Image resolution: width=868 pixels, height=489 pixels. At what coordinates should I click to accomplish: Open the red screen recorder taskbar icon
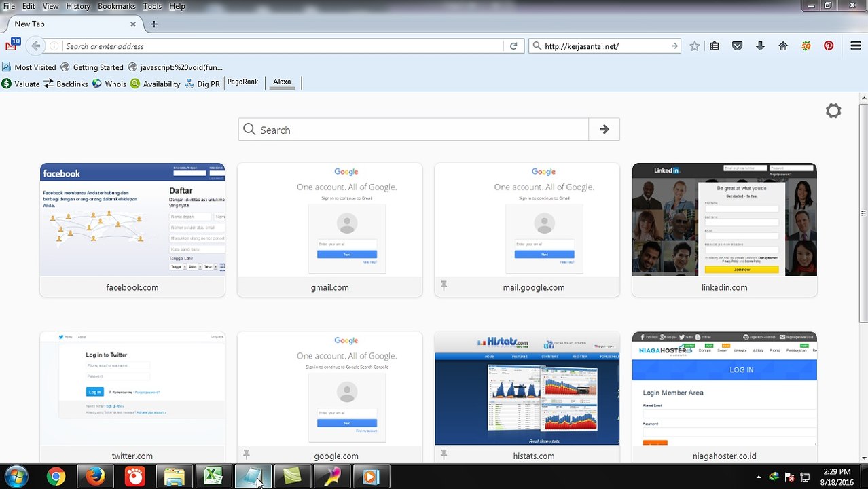point(135,477)
